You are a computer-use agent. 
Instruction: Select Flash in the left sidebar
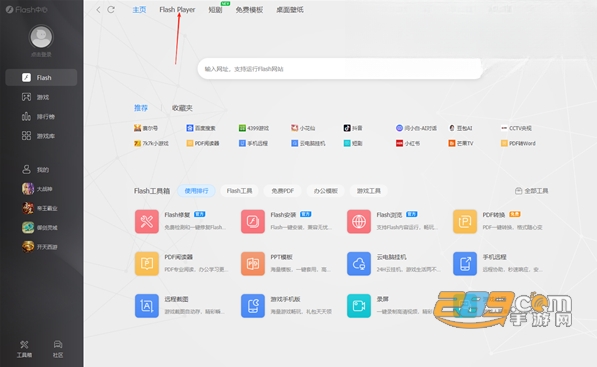pyautogui.click(x=41, y=78)
